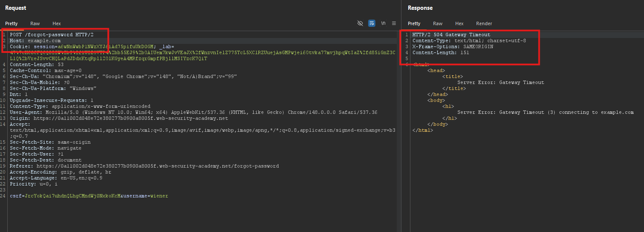Click the 'Sec-Ch-Ua: "Chromium"' header line
Image resolution: width=644 pixels, height=232 pixels.
[123, 76]
